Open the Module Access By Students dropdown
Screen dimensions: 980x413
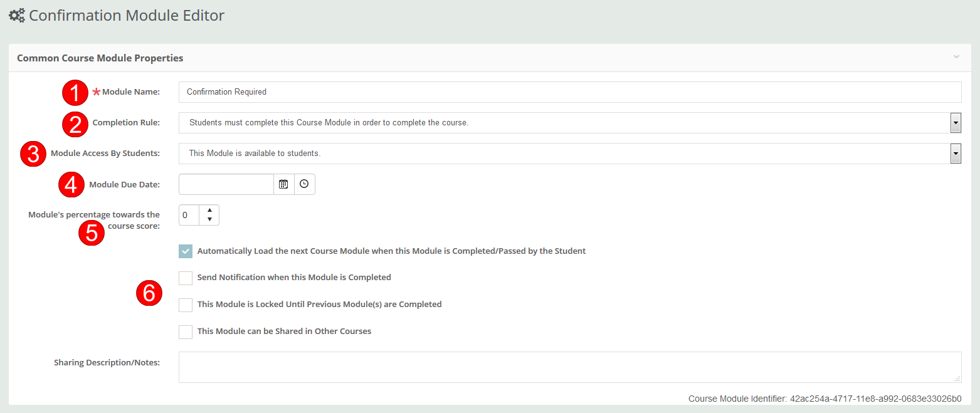pos(956,153)
